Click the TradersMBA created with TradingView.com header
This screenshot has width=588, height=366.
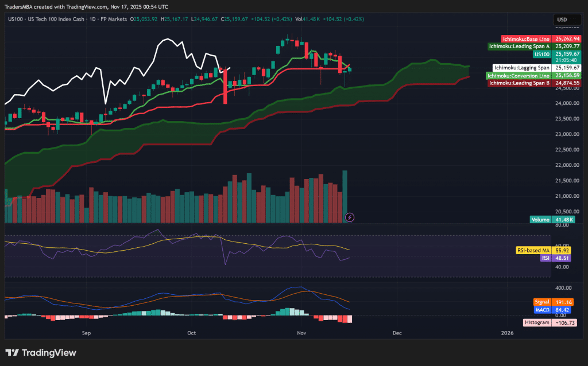[x=86, y=7]
